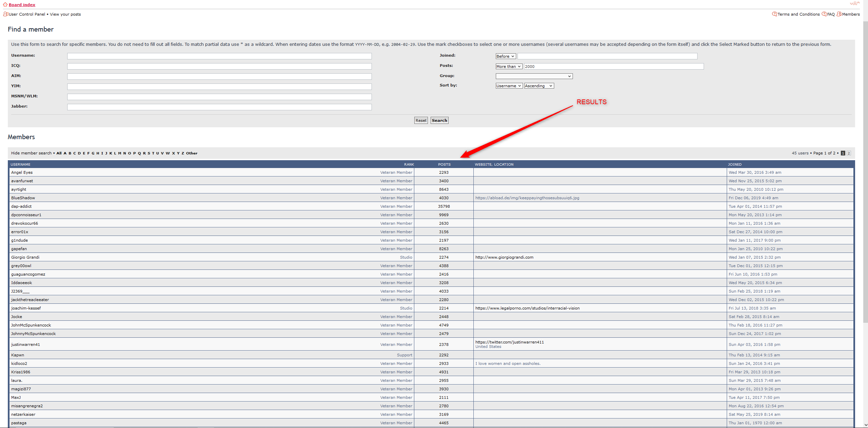Click the User Control Panel icon
Screen dimensions: 868x428
5,14
